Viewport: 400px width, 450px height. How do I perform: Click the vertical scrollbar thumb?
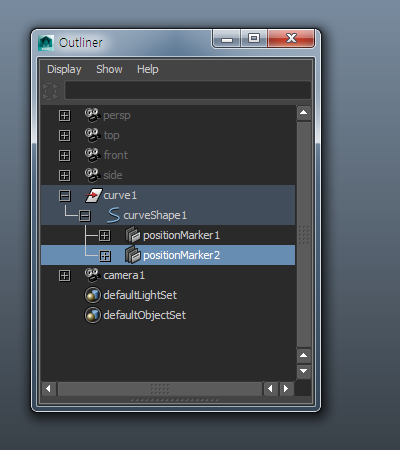(303, 234)
